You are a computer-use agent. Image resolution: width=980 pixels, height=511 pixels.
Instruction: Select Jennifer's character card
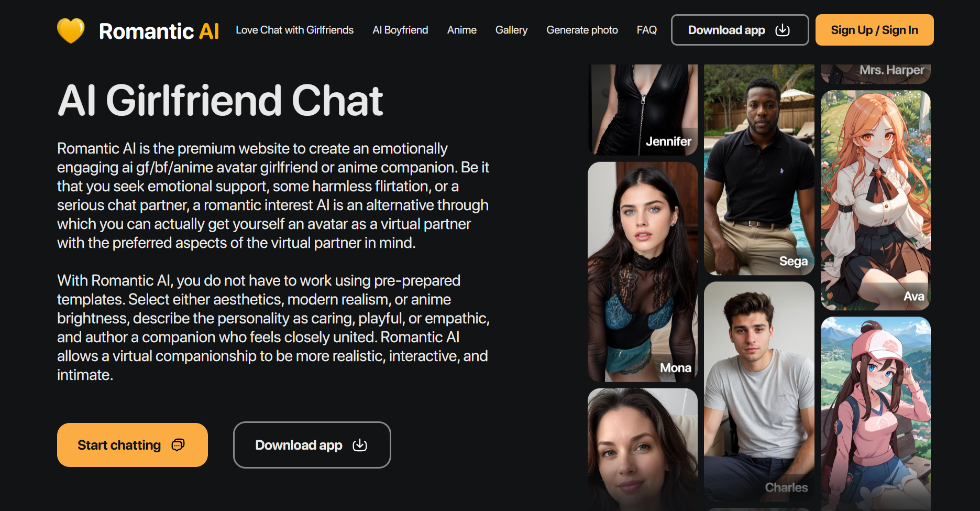click(643, 110)
